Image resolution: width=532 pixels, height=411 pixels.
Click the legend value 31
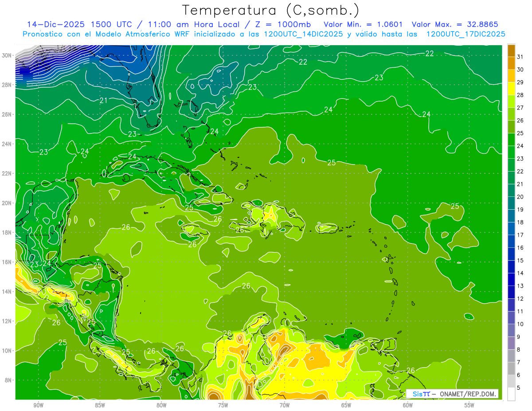(520, 56)
